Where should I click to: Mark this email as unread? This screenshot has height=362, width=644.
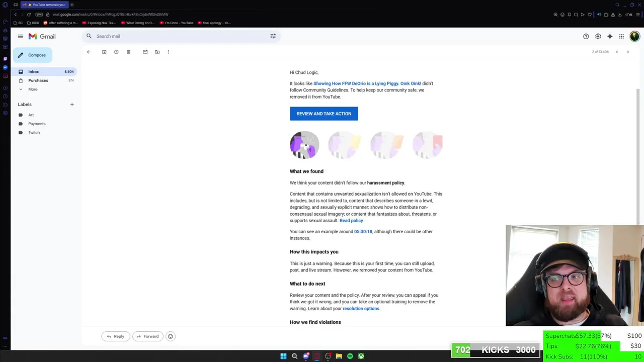(145, 52)
